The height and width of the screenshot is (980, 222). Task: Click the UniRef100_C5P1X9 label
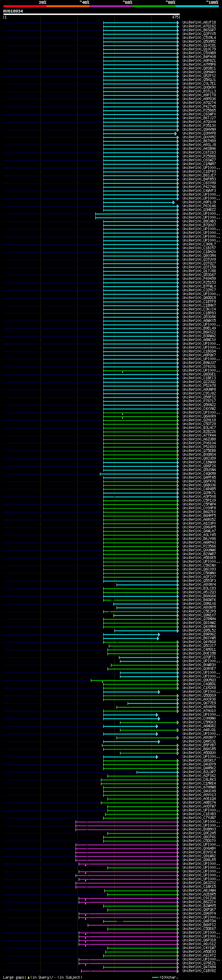pos(199,500)
